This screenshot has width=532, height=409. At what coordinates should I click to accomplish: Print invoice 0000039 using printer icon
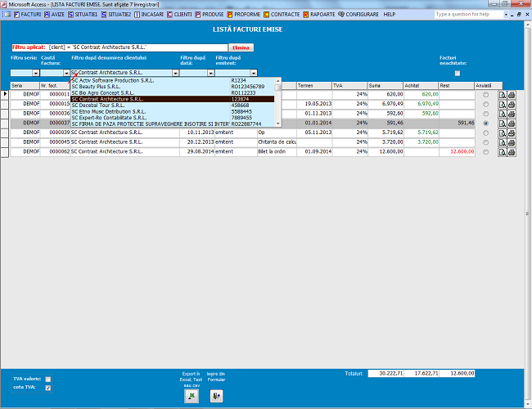[512, 133]
